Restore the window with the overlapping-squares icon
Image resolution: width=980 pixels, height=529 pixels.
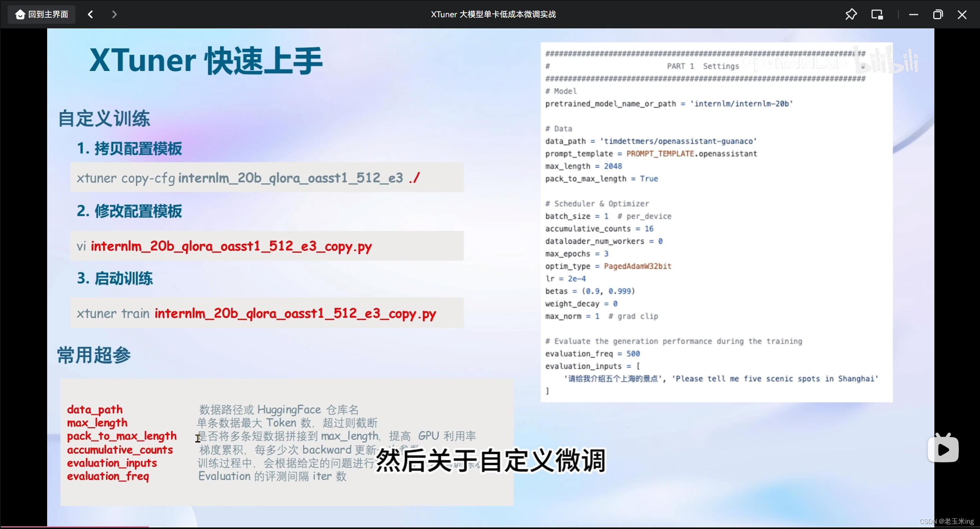[938, 14]
